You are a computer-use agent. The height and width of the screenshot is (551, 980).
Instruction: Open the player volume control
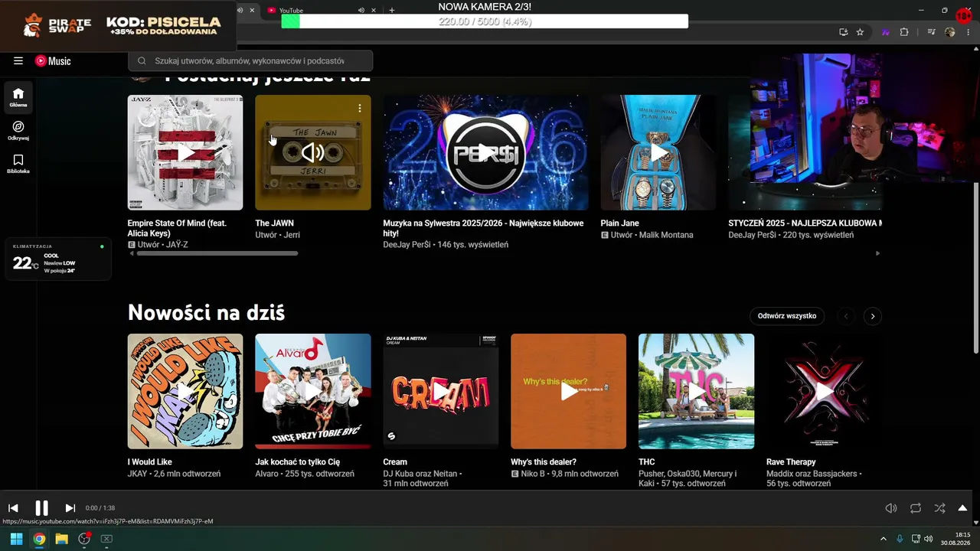tap(891, 508)
